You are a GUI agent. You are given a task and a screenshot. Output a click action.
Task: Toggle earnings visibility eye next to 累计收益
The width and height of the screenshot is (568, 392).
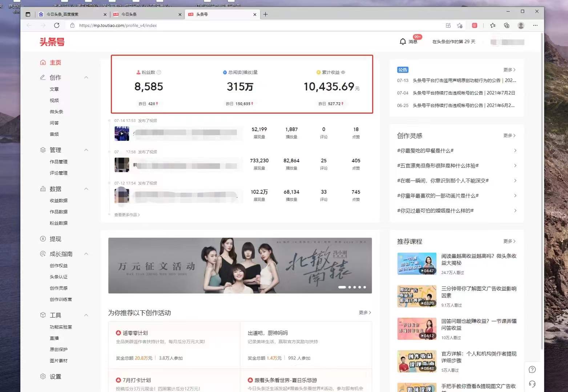343,72
